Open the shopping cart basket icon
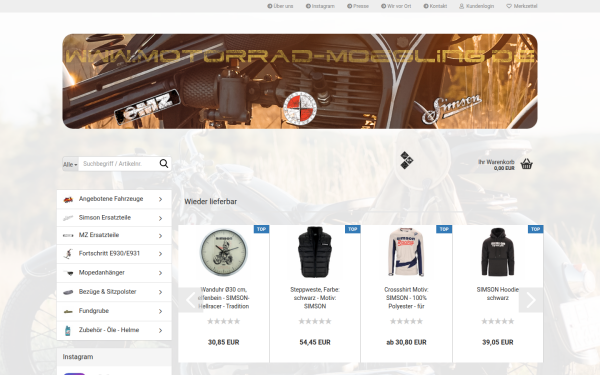The width and height of the screenshot is (600, 375). (x=527, y=164)
